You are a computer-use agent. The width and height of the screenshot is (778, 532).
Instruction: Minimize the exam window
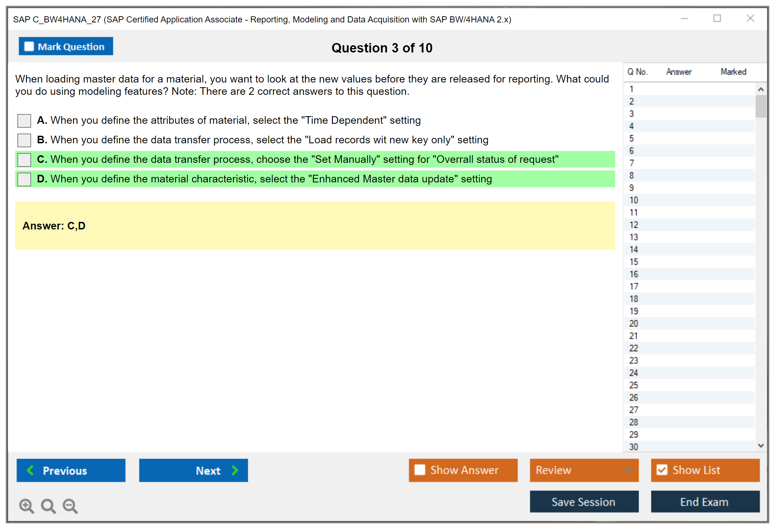684,18
